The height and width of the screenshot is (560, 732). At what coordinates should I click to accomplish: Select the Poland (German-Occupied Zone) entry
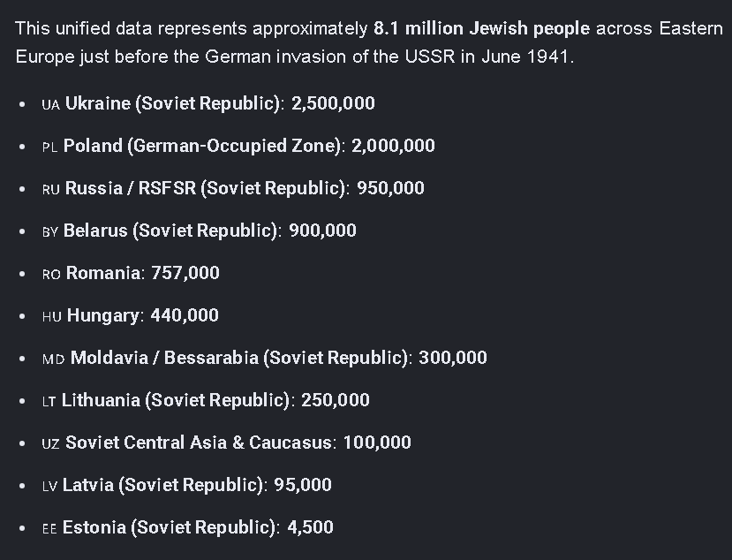pyautogui.click(x=238, y=146)
